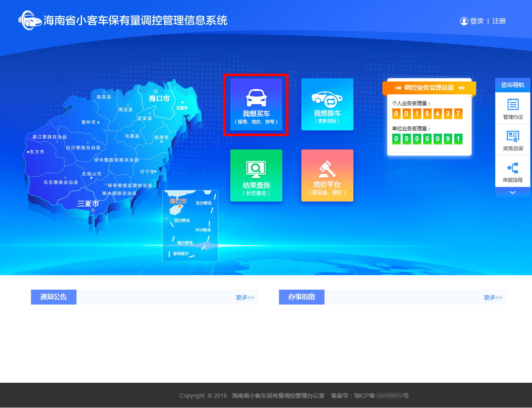The image size is (532, 408).
Task: Open 申报流程 flowchart icon in sidebar
Action: tap(513, 171)
